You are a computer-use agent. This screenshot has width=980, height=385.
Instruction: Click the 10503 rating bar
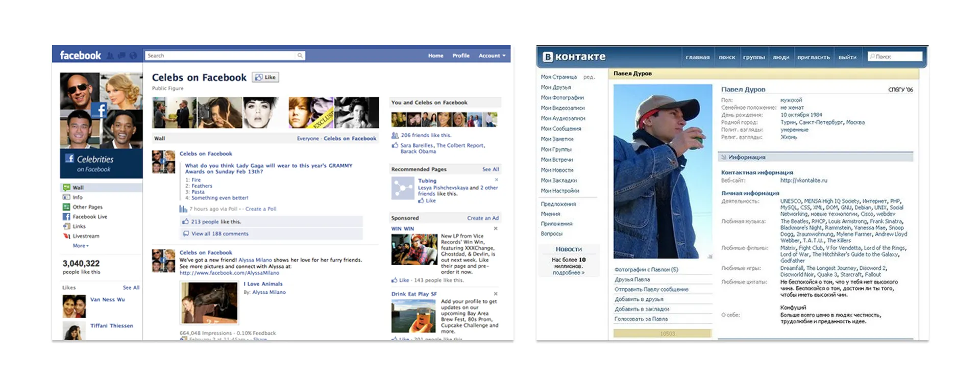pyautogui.click(x=662, y=333)
